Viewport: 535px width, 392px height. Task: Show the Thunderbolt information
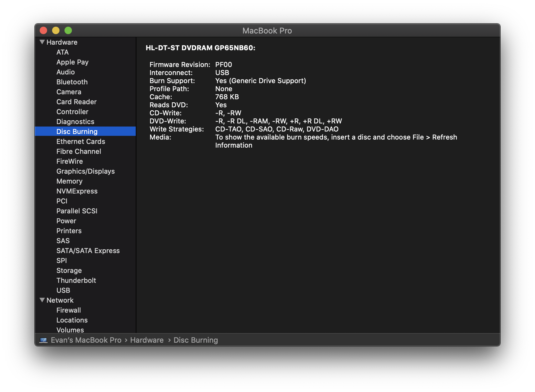pos(76,280)
